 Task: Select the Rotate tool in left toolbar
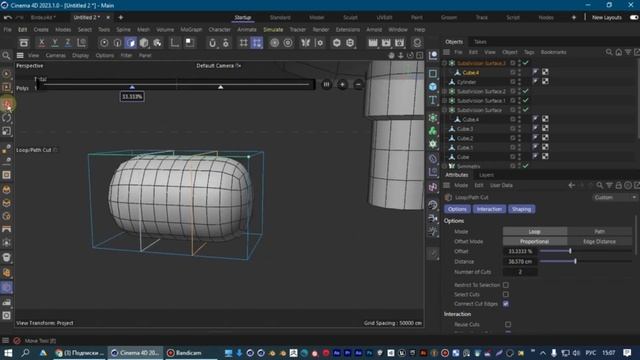pos(7,118)
